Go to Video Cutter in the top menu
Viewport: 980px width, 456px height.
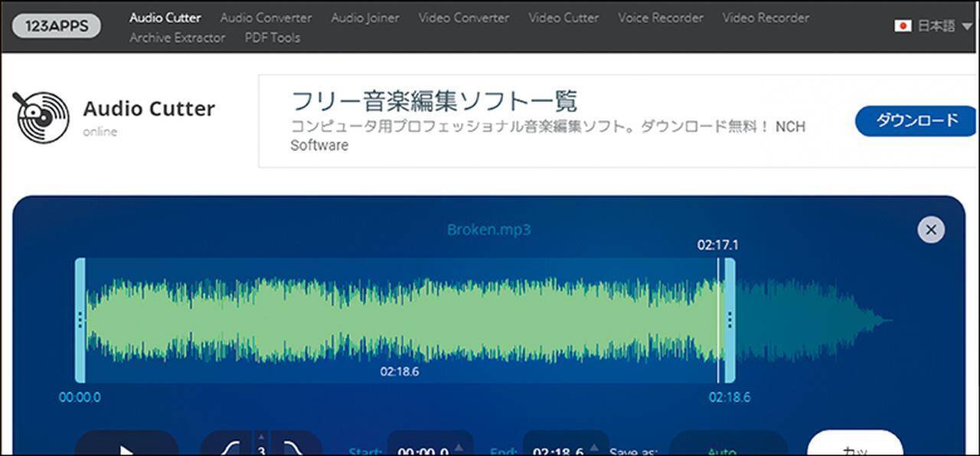point(563,17)
